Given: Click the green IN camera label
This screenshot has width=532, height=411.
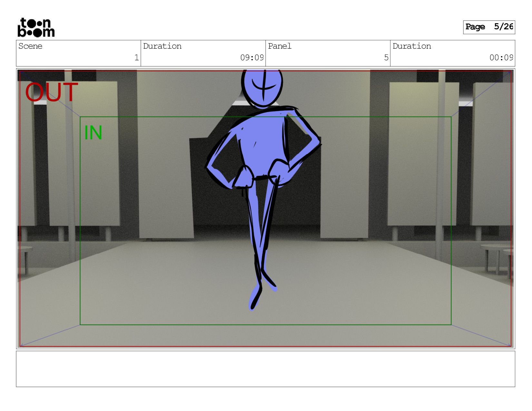Looking at the screenshot, I should [93, 133].
